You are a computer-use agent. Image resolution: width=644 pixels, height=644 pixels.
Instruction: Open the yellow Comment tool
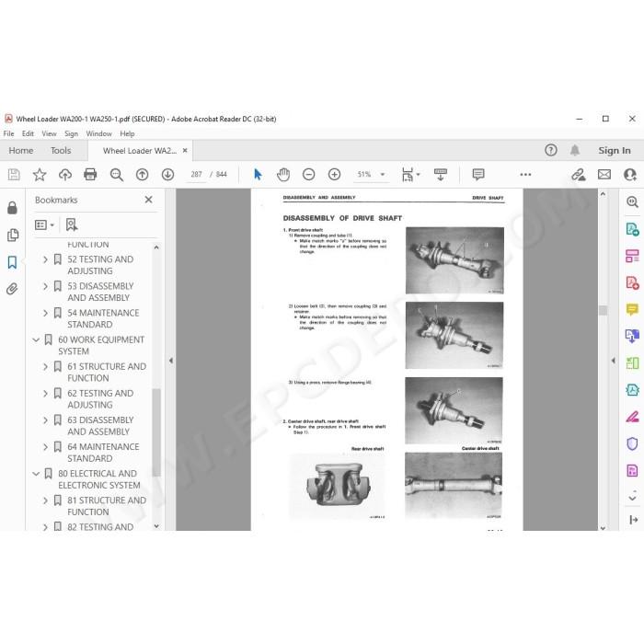coord(632,309)
